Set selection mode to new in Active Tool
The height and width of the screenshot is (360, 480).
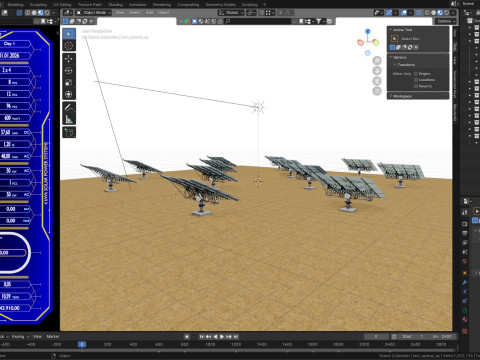pyautogui.click(x=393, y=47)
